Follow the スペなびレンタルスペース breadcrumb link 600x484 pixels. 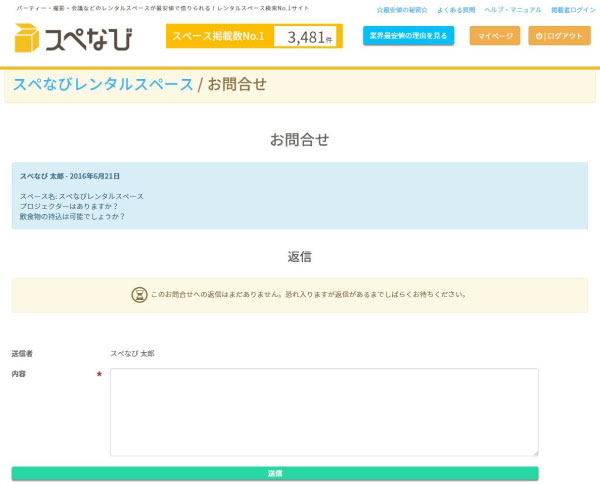(103, 84)
